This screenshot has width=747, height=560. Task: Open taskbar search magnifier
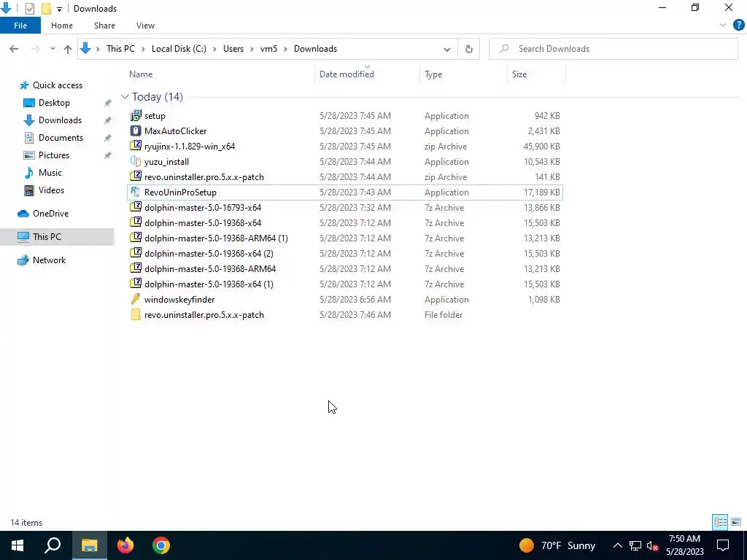click(53, 545)
